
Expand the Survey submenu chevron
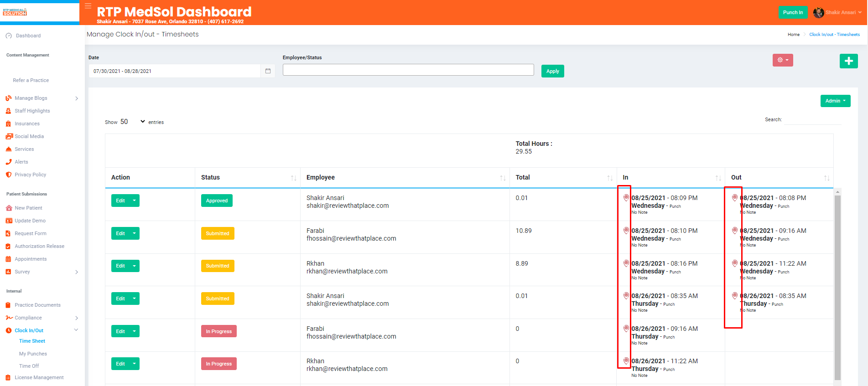[77, 272]
